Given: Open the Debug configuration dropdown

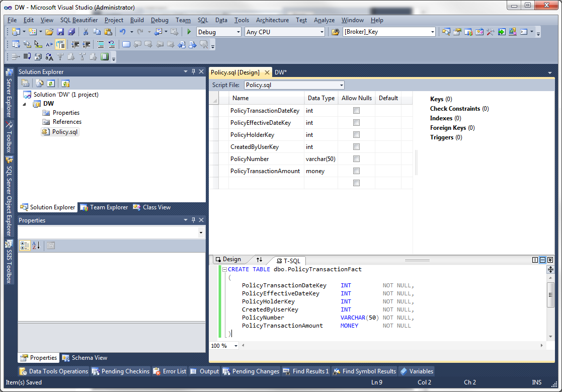Looking at the screenshot, I should pos(238,32).
